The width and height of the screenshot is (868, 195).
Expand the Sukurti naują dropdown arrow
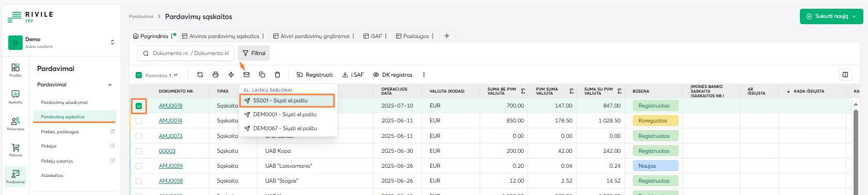coord(854,16)
